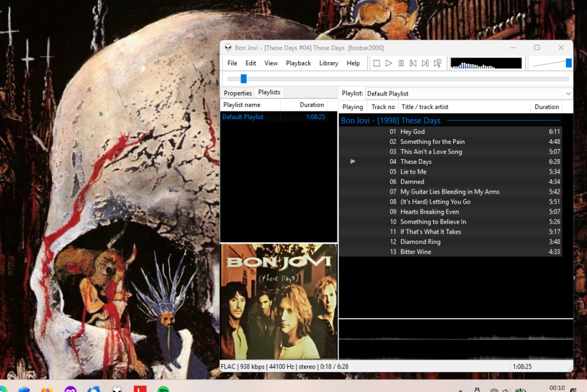587x392 pixels.
Task: Click the Track no column header
Action: pyautogui.click(x=383, y=107)
